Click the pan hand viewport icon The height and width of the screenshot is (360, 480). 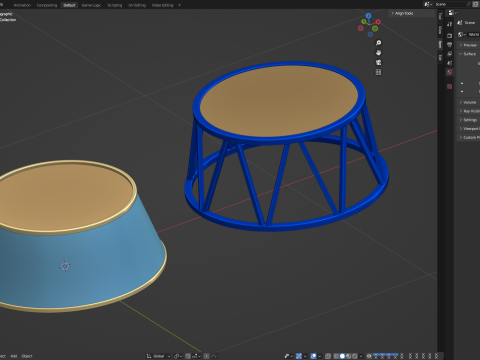point(378,53)
